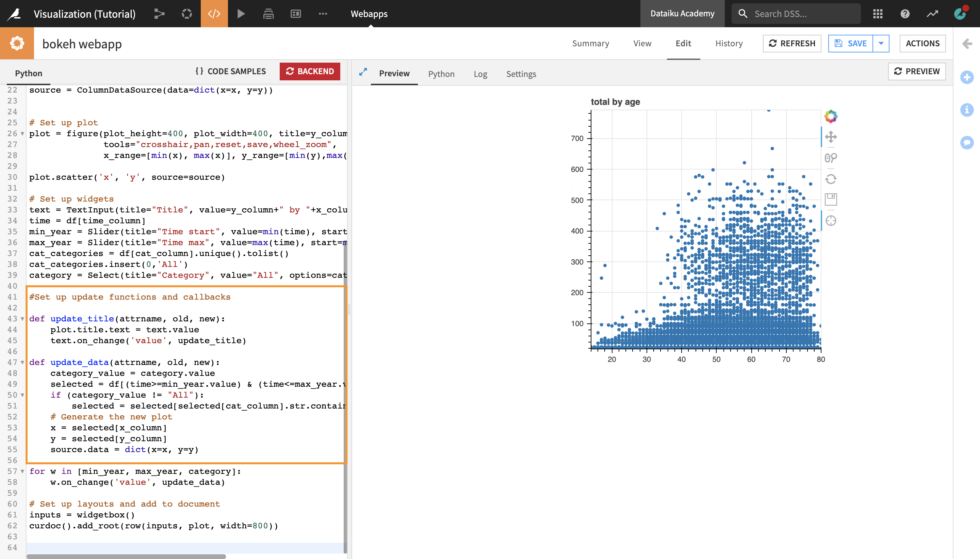Click the BACKEND button to toggle
The height and width of the screenshot is (559, 980).
[x=309, y=71]
